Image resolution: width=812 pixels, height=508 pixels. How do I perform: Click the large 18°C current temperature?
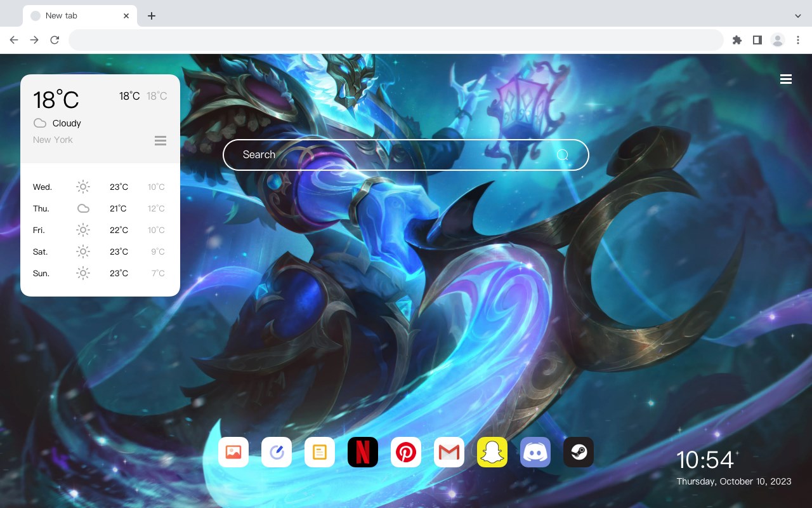tap(56, 100)
